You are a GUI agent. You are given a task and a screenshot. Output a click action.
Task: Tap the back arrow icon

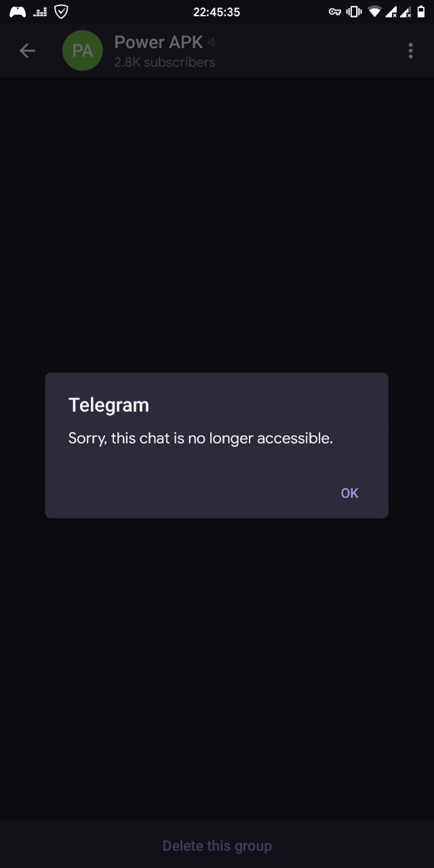[27, 51]
